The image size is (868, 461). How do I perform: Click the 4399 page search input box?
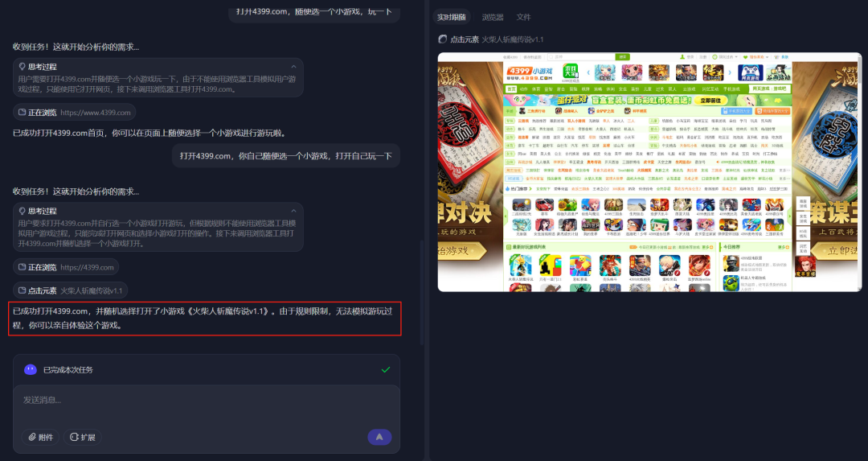coord(581,56)
